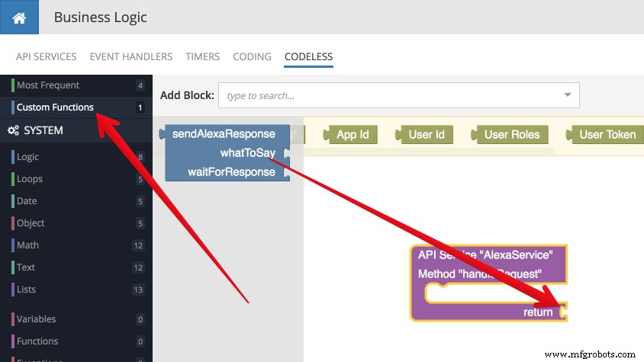644x362 pixels.
Task: Open the Add Block dropdown arrow
Action: point(567,96)
